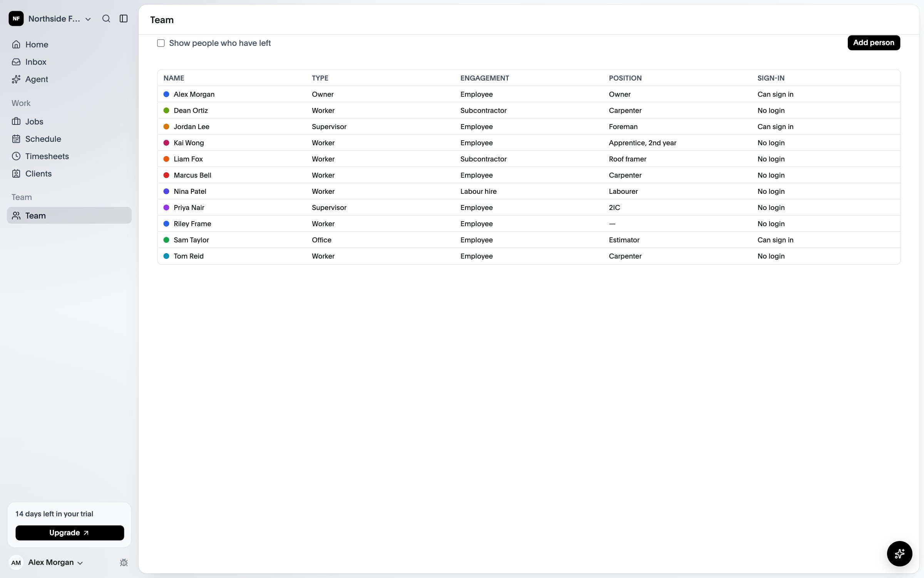Open Jordan Lee's row
This screenshot has width=924, height=578.
(x=529, y=126)
